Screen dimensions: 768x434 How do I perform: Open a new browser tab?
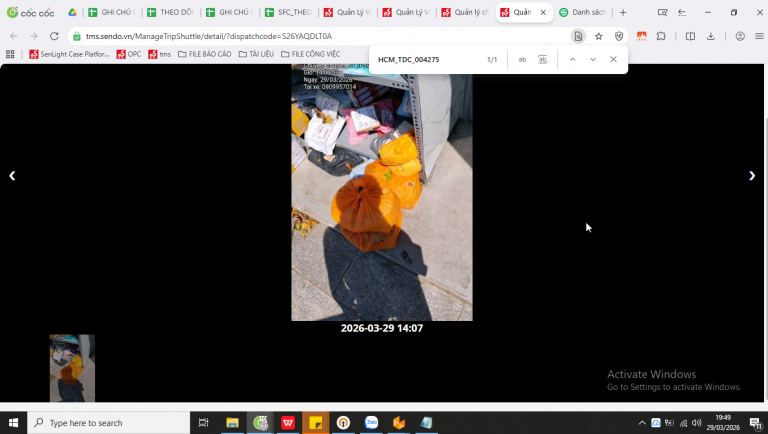(623, 12)
